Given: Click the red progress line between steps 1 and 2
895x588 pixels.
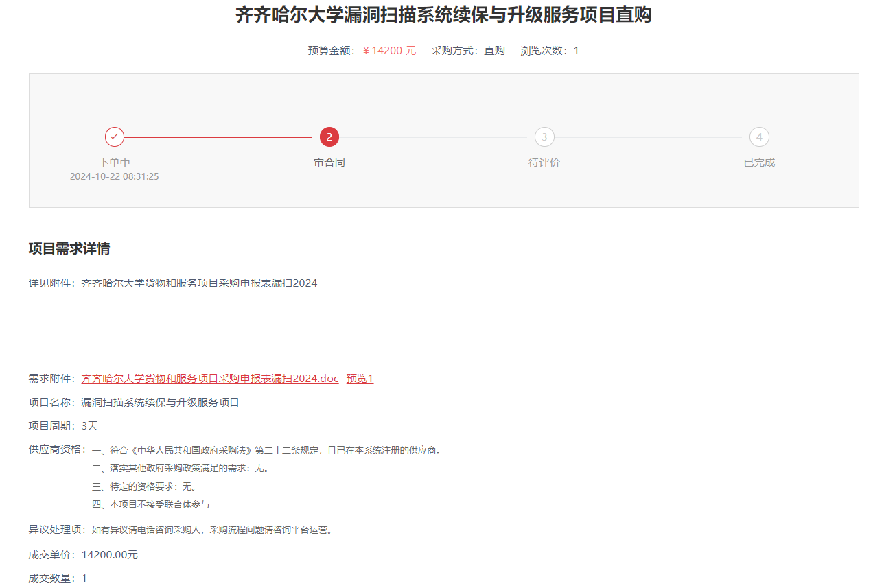Looking at the screenshot, I should [x=218, y=137].
